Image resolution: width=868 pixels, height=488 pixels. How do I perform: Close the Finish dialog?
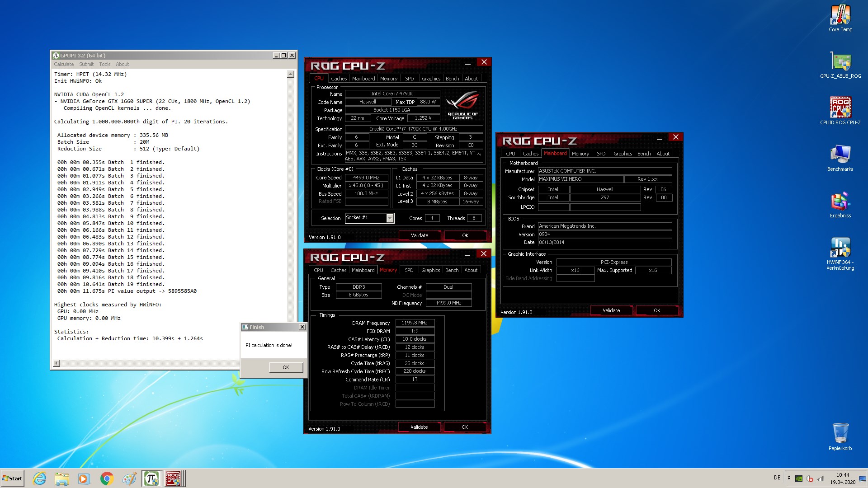pos(302,327)
